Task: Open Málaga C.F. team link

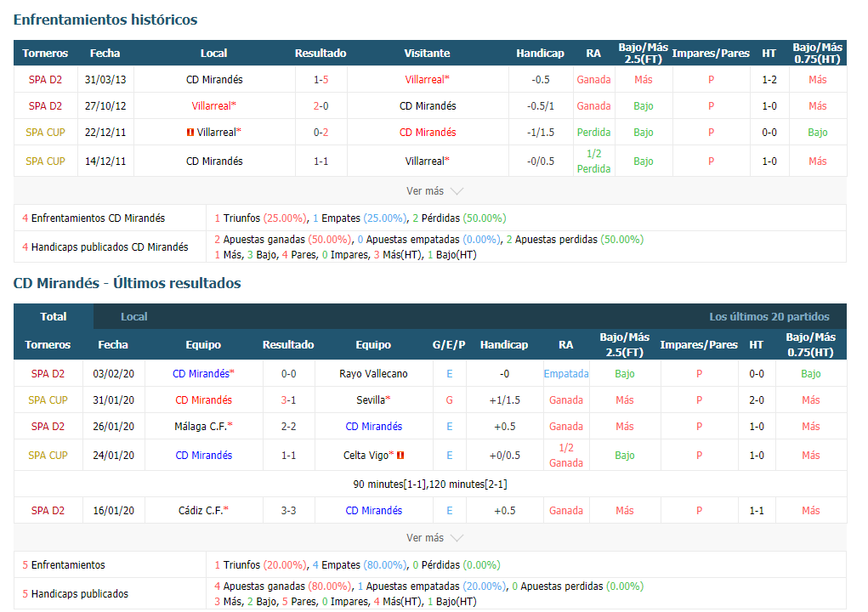Action: click(203, 427)
